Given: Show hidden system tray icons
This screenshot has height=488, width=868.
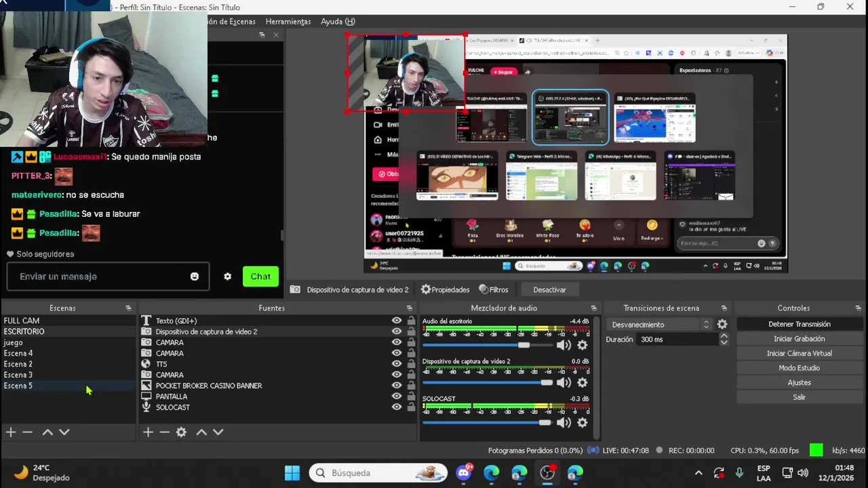Looking at the screenshot, I should point(698,472).
